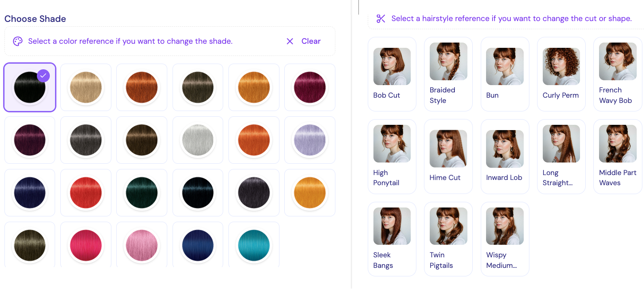Pick the Long Straight hairstyle card
This screenshot has width=644, height=293.
tap(561, 156)
